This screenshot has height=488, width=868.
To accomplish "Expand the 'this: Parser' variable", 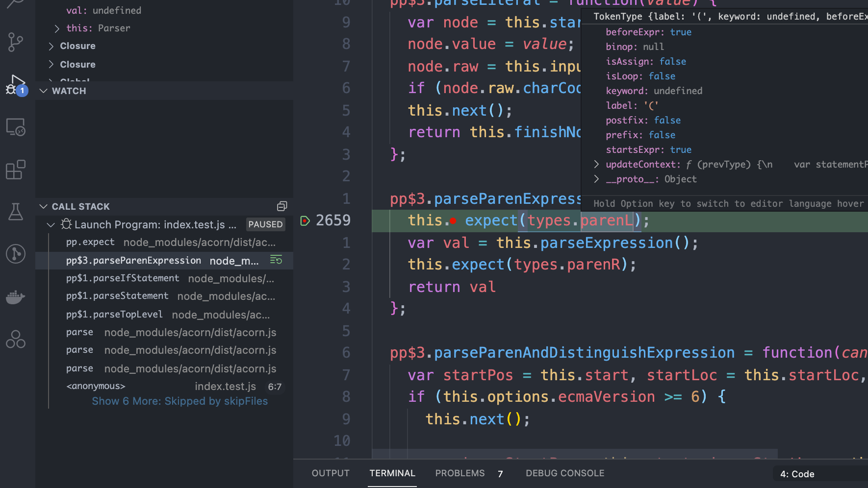I will pos(57,28).
